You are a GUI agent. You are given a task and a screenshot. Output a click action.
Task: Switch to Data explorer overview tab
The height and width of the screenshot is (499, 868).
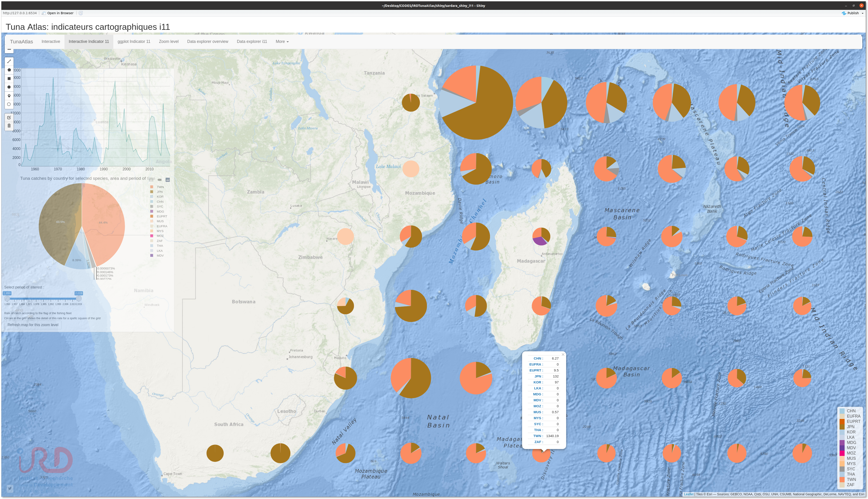tap(207, 42)
